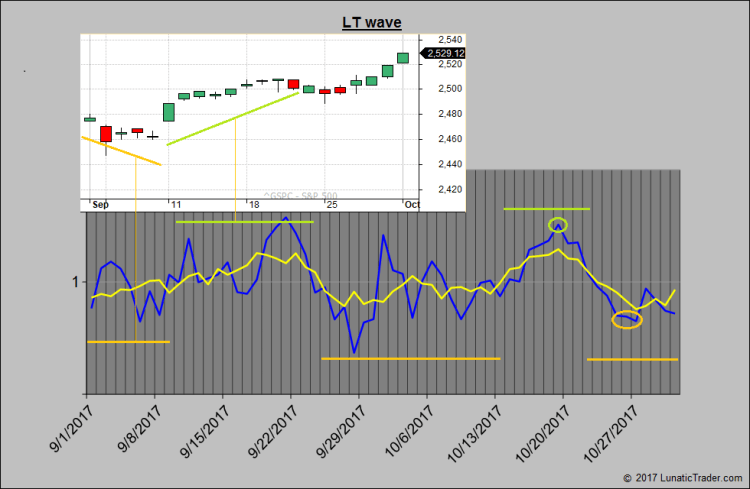Click the ^GSPC - S&P 500 watermark

(300, 194)
